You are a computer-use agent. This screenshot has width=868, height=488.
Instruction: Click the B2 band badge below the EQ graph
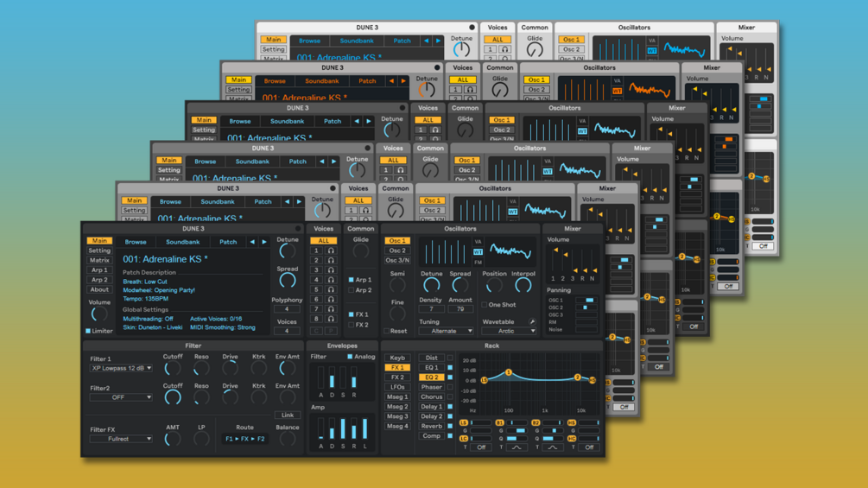coord(535,422)
